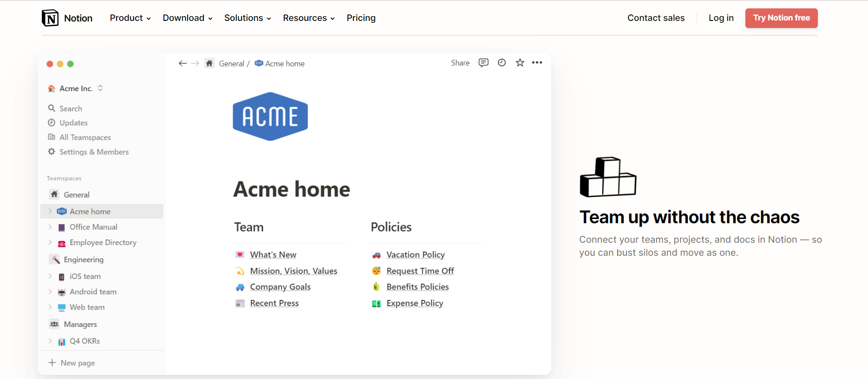Open All Teamspaces in the sidebar
This screenshot has width=868, height=379.
click(79, 137)
